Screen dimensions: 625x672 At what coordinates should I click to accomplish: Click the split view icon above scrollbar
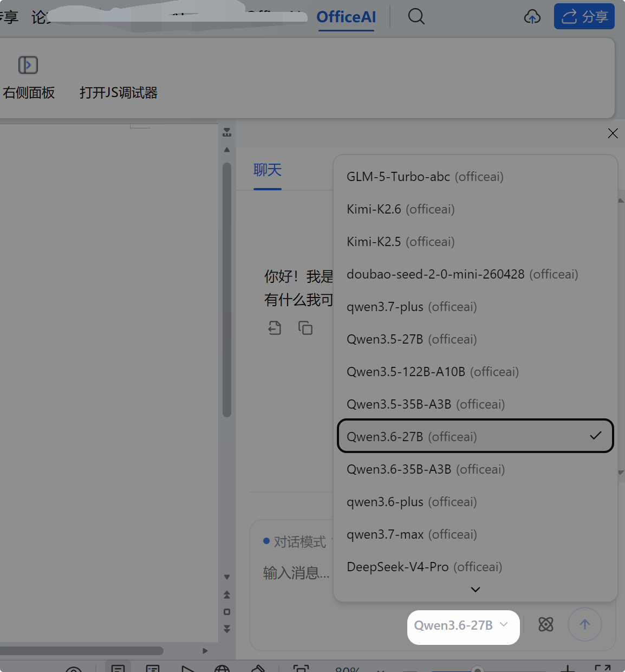click(x=227, y=132)
